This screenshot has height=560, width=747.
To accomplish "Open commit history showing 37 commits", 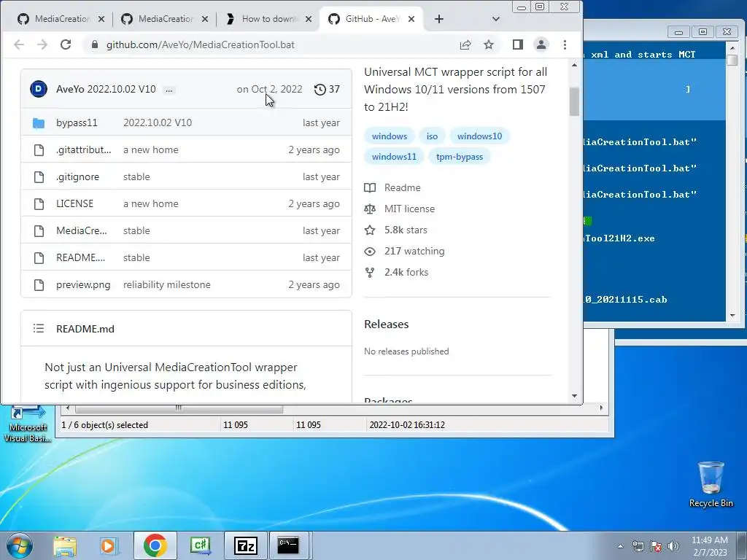I will (327, 89).
